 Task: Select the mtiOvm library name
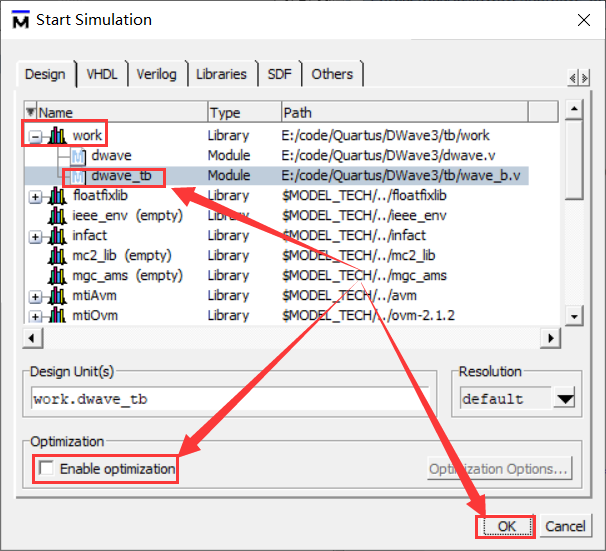pos(95,316)
